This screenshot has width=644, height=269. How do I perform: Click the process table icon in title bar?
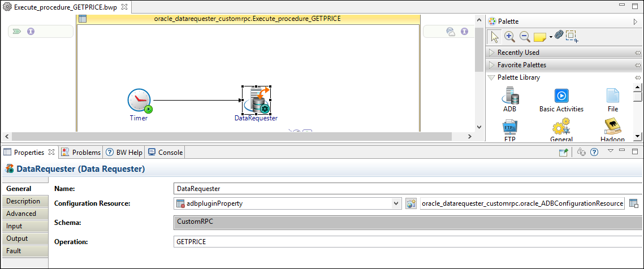[x=82, y=19]
